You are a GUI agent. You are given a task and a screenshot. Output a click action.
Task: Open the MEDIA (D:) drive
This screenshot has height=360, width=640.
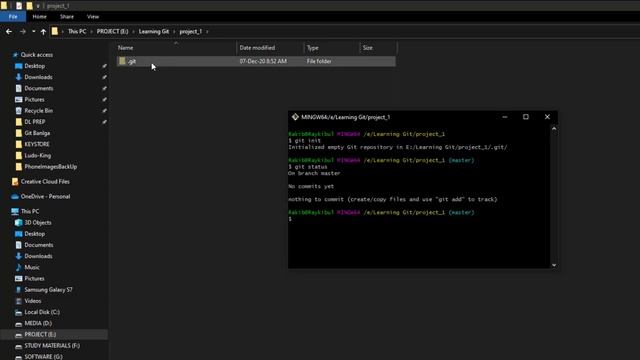[x=38, y=323]
